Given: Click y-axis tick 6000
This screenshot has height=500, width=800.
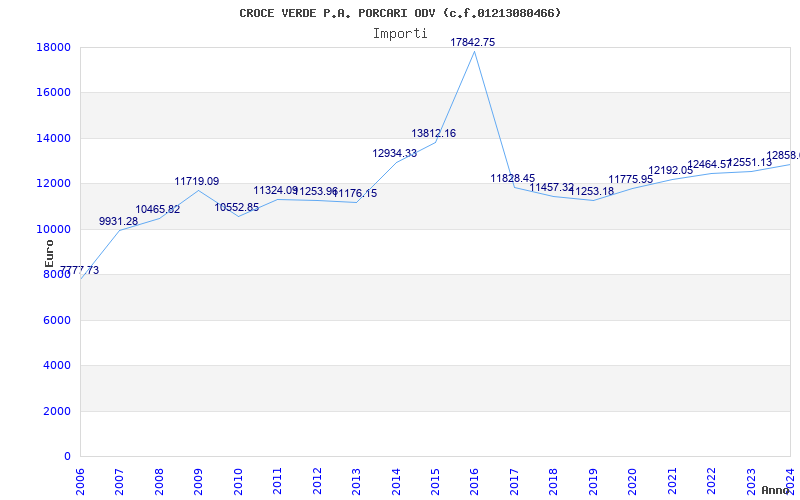Looking at the screenshot, I should click(56, 320).
